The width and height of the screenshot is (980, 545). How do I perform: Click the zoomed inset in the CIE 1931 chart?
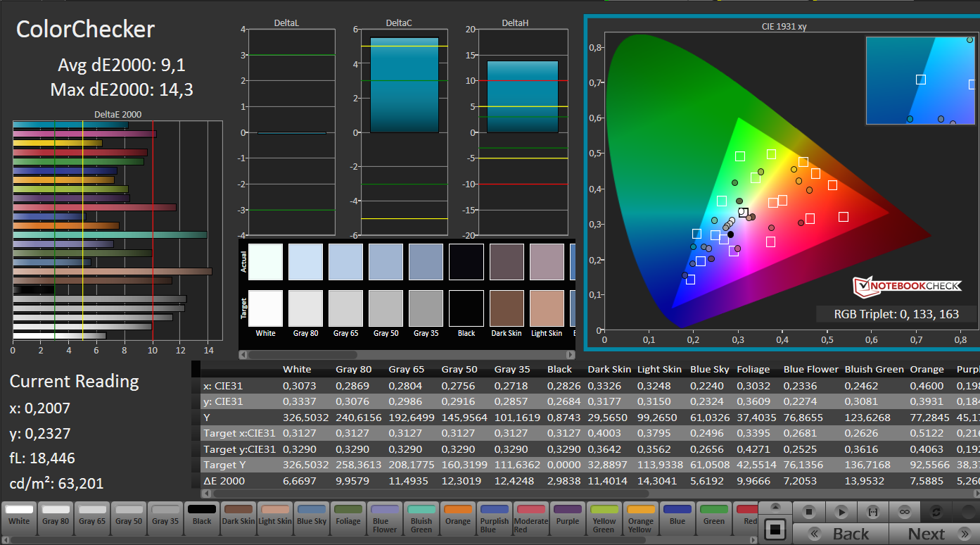point(921,80)
